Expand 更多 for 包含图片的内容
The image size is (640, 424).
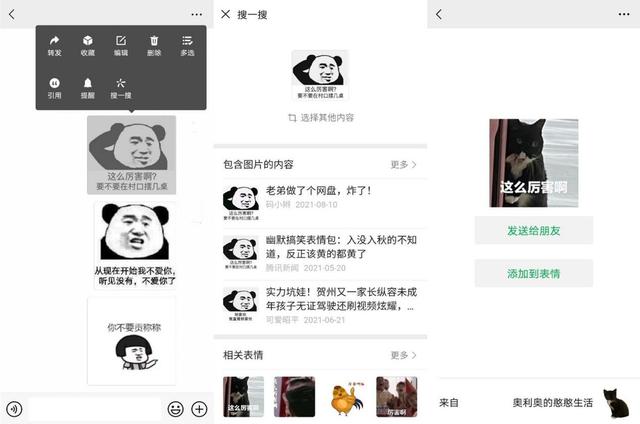coord(403,164)
